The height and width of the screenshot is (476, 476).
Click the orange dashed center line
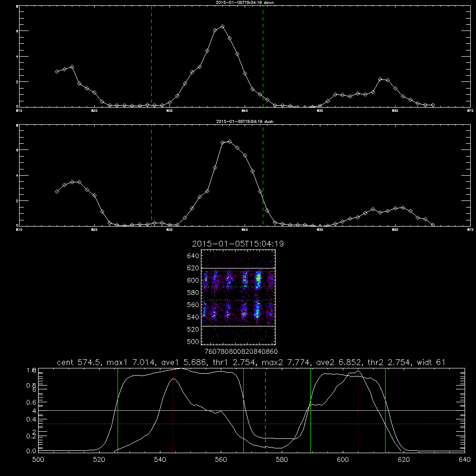265,410
